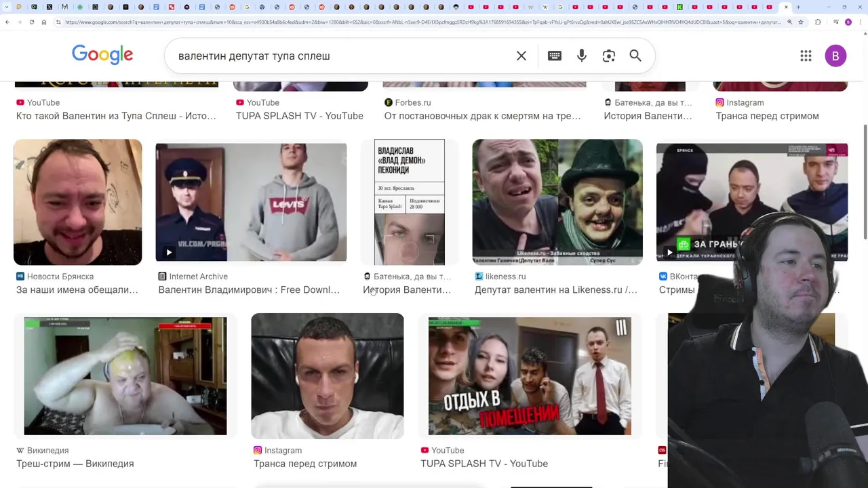868x488 pixels.
Task: Switch to the Gmail tab
Action: coord(64,7)
